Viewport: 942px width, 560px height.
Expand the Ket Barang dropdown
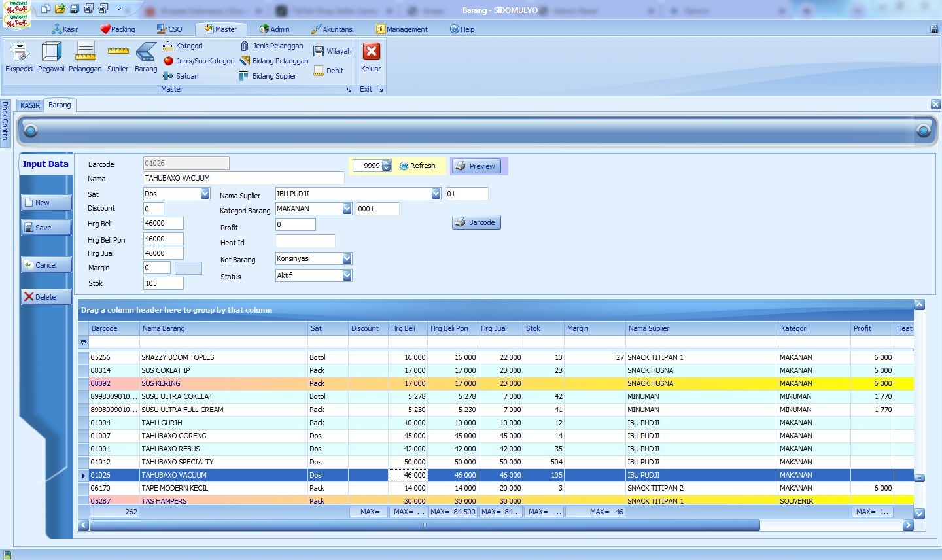[347, 258]
